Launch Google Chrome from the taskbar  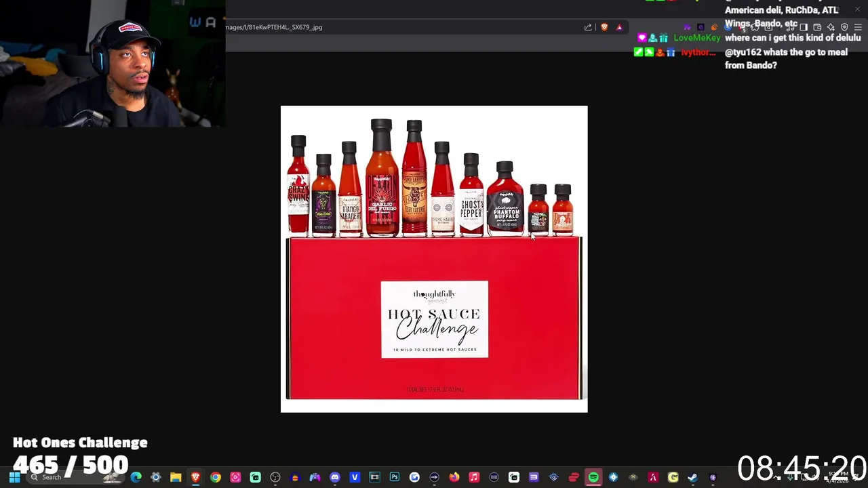(216, 477)
